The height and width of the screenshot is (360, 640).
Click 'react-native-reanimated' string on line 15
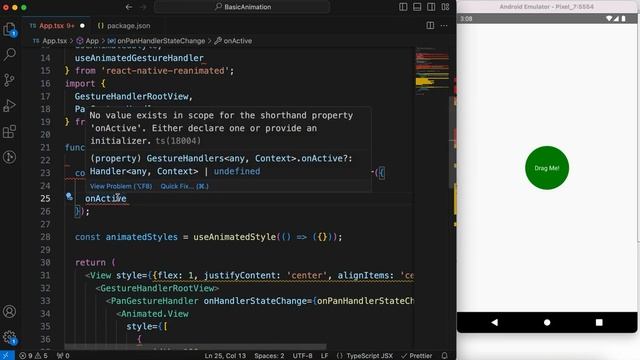pos(165,71)
